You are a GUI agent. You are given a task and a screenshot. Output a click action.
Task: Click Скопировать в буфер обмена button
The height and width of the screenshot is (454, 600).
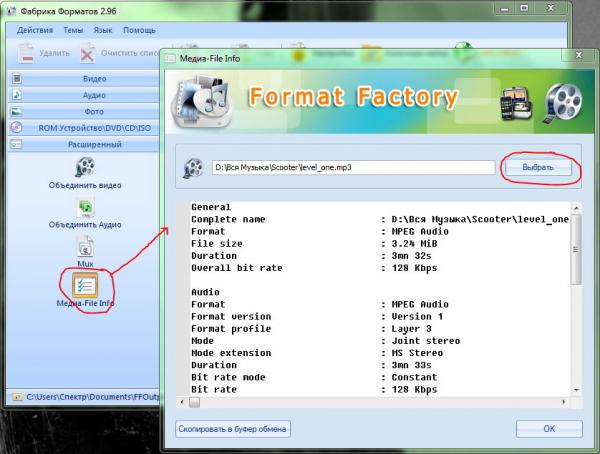(233, 429)
